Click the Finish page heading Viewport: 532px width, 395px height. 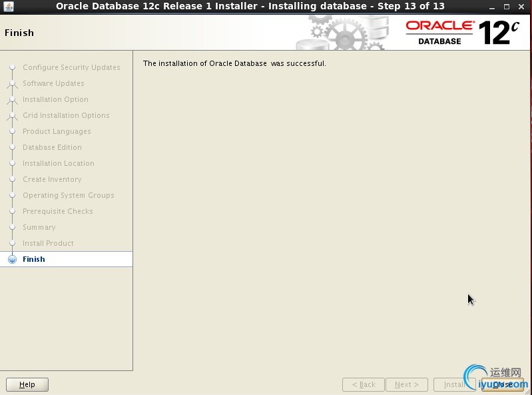pyautogui.click(x=19, y=33)
